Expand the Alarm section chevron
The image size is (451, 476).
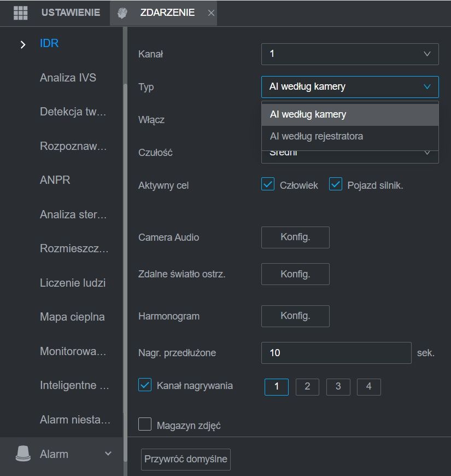(x=108, y=454)
